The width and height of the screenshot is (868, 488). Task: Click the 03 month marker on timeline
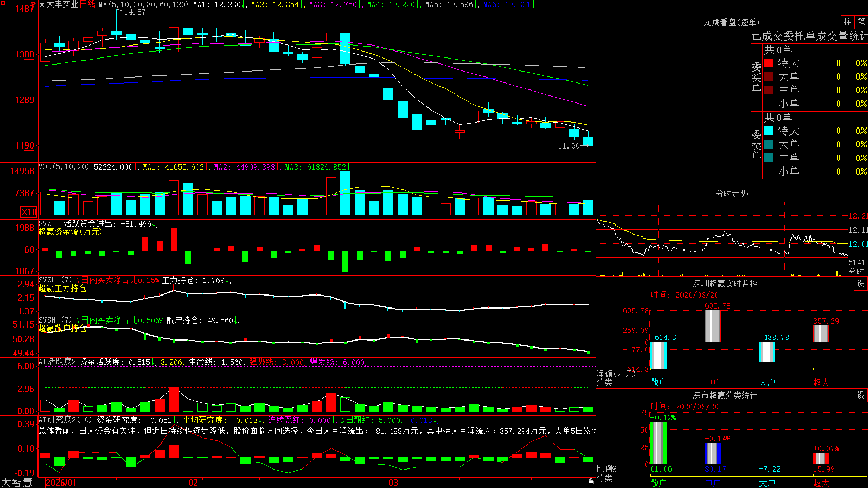click(x=393, y=483)
